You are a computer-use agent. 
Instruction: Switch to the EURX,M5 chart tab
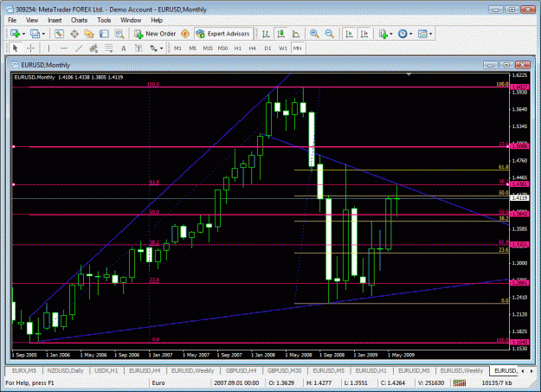(x=24, y=371)
